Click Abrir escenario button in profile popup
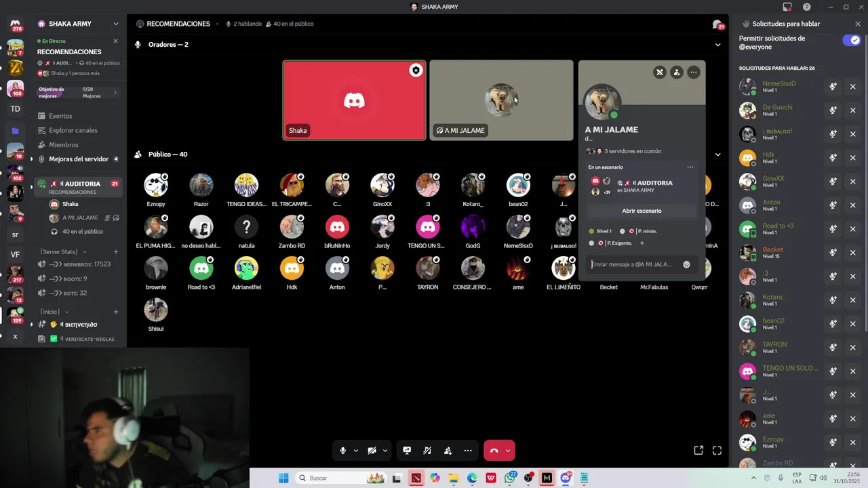 coord(642,211)
